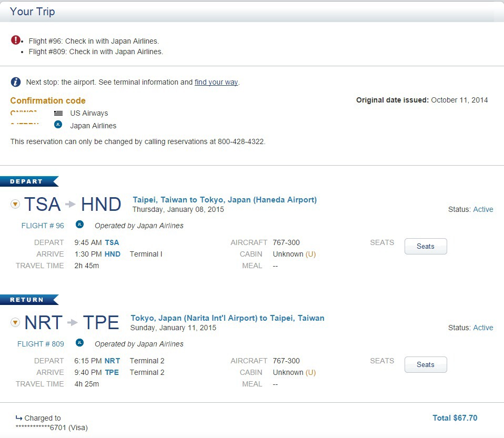Open the find your way link

pos(216,82)
